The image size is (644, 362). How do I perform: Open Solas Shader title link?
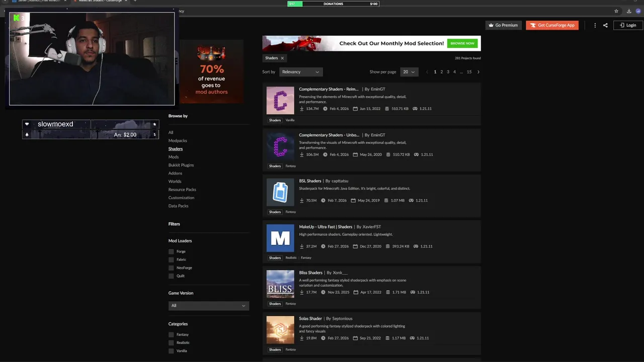coord(310,319)
